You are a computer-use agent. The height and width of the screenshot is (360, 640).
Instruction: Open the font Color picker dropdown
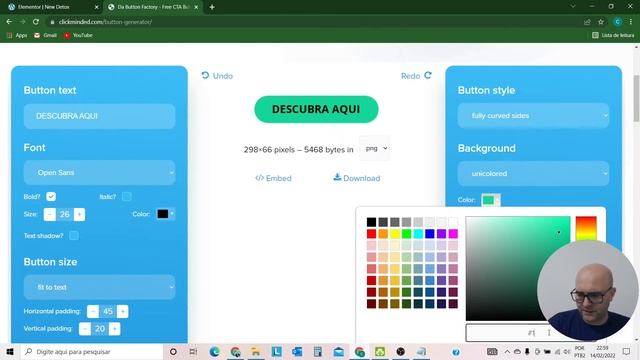pyautogui.click(x=166, y=214)
